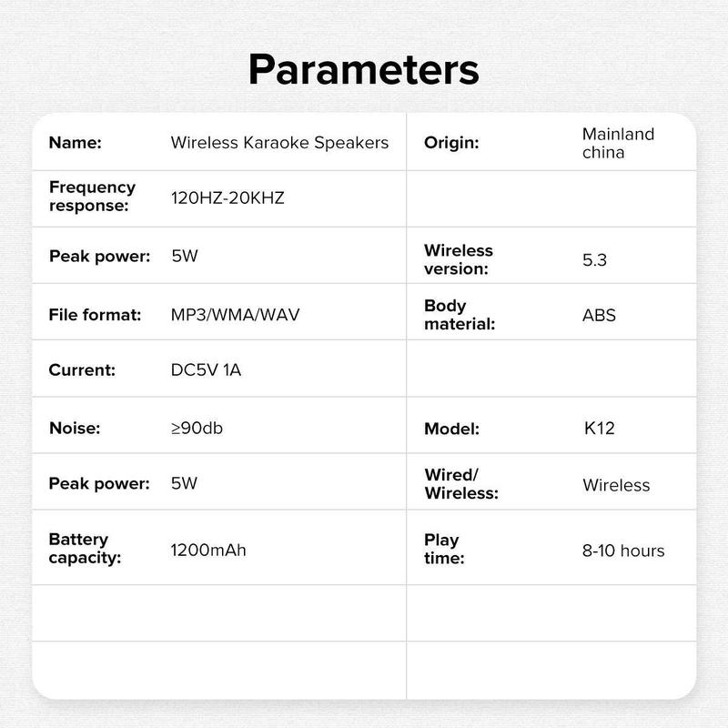Screen dimensions: 728x728
Task: Click the Parameters heading
Action: 363,71
